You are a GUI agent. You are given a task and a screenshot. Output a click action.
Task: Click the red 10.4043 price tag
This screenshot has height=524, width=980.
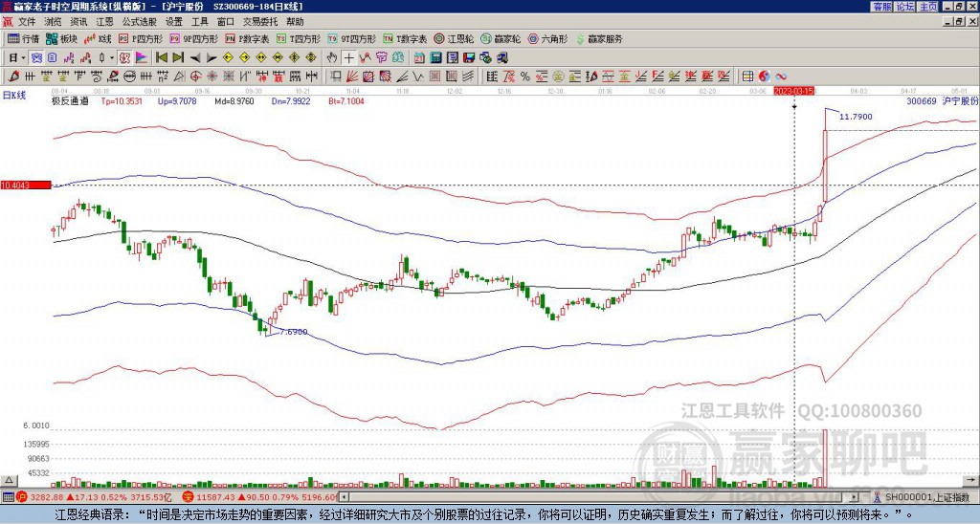tap(26, 185)
